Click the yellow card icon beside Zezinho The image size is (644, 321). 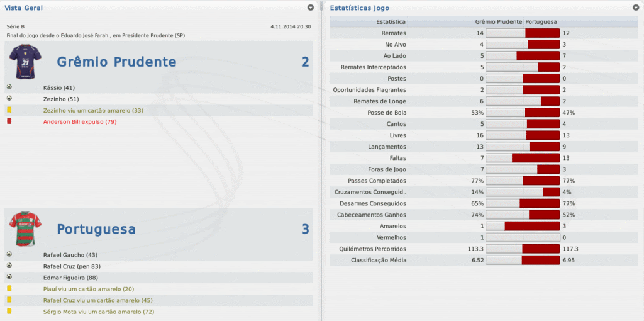click(x=9, y=110)
